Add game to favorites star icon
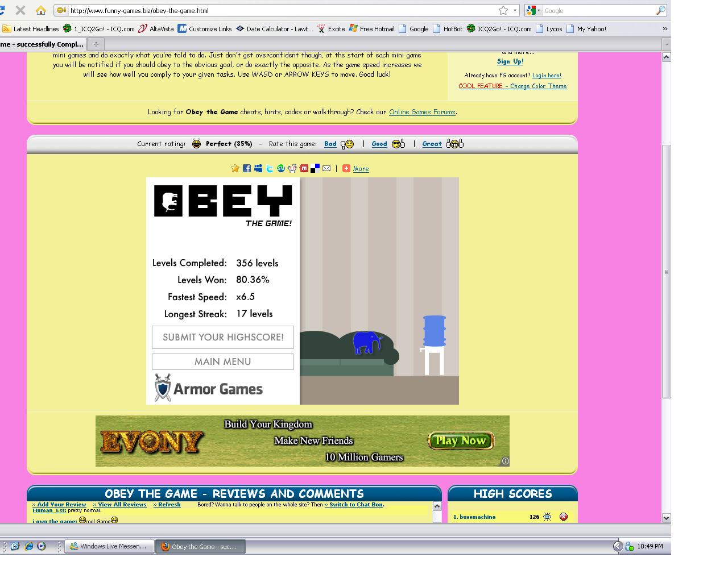This screenshot has height=582, width=728. [x=235, y=168]
